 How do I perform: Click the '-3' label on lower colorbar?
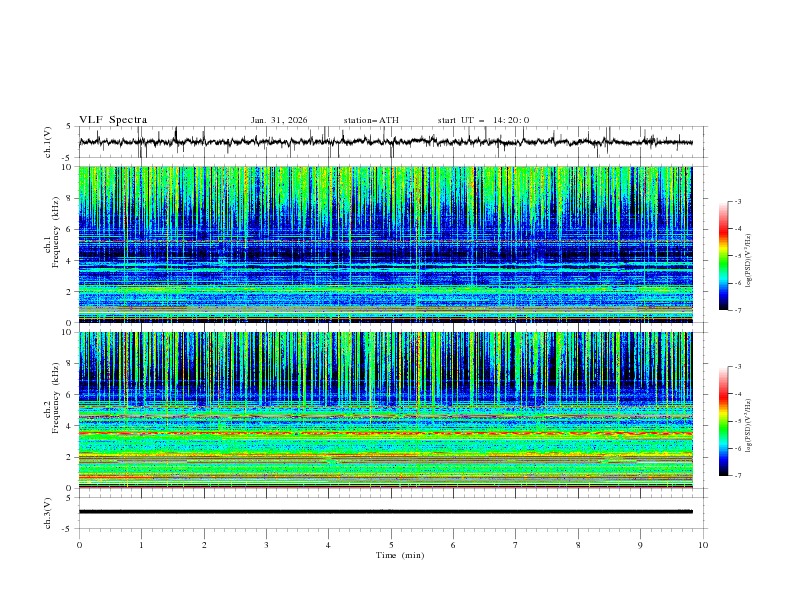pyautogui.click(x=738, y=367)
